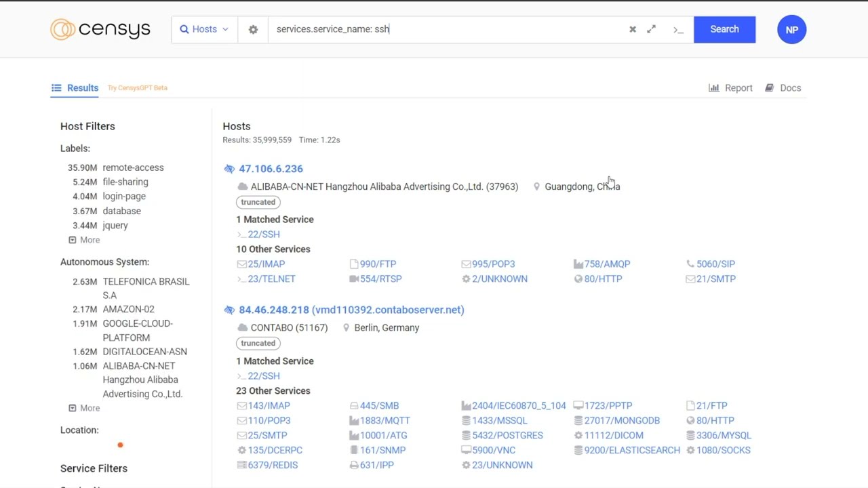Open search settings gear icon

click(253, 29)
